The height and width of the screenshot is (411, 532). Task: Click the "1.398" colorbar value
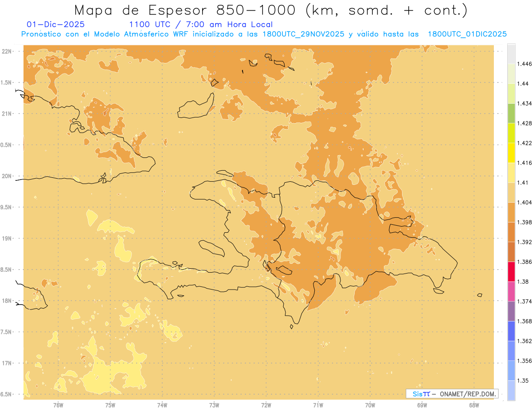click(524, 223)
